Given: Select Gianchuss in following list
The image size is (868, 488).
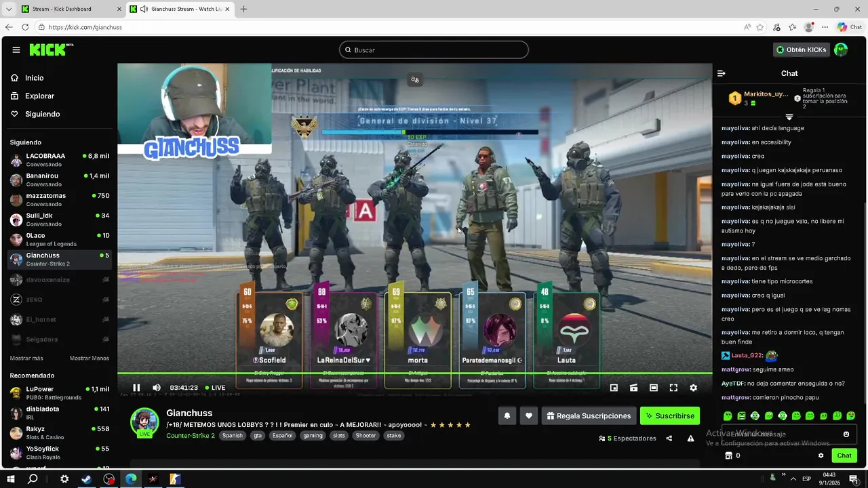Looking at the screenshot, I should [59, 259].
